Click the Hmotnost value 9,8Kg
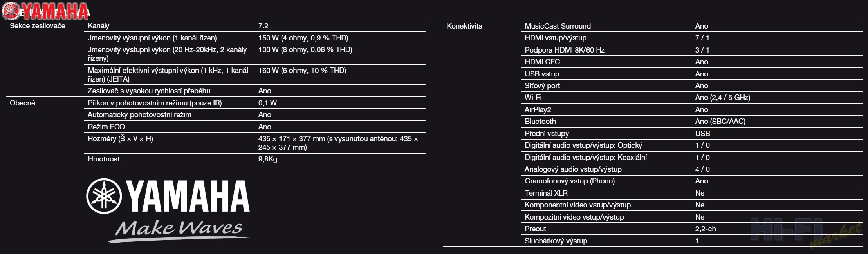The height and width of the screenshot is (254, 868). (x=268, y=159)
